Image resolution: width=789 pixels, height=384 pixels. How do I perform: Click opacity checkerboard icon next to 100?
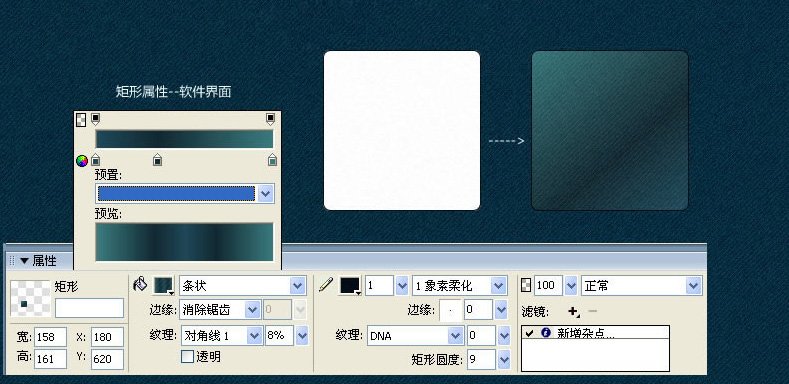[526, 286]
